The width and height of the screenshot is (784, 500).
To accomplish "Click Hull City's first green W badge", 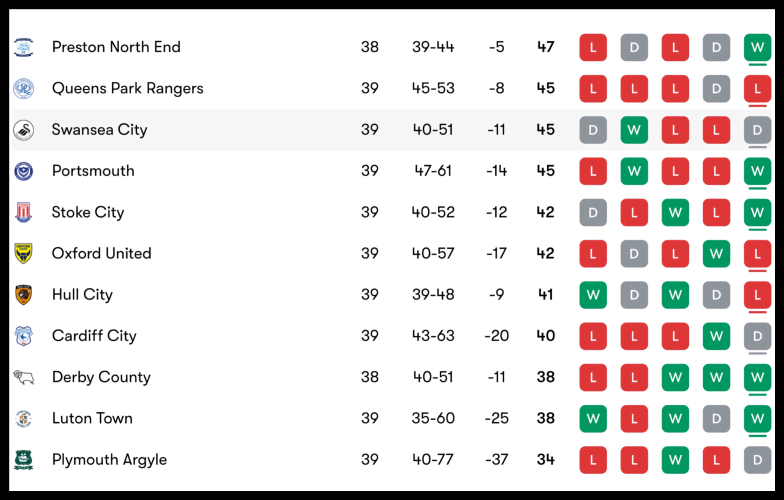I will 593,295.
